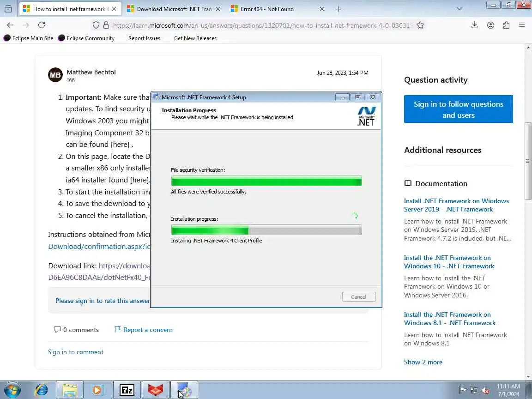Open Install the .NET Framework on Windows 10 link

click(x=449, y=262)
